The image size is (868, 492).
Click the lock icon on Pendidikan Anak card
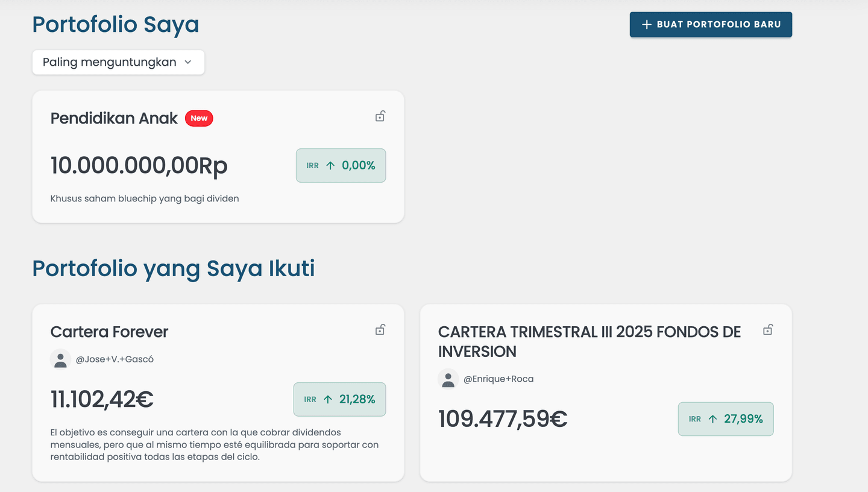click(x=380, y=116)
